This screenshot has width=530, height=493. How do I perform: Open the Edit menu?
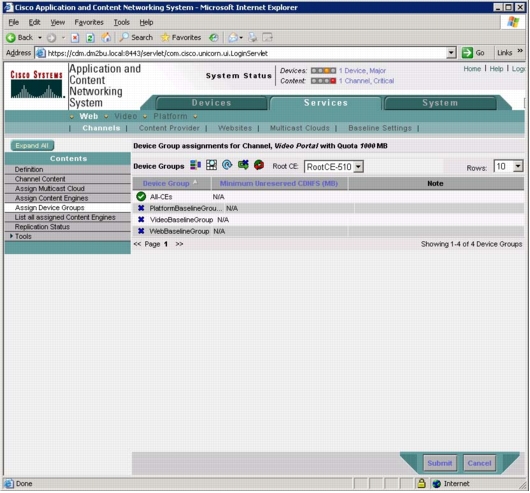click(x=34, y=22)
